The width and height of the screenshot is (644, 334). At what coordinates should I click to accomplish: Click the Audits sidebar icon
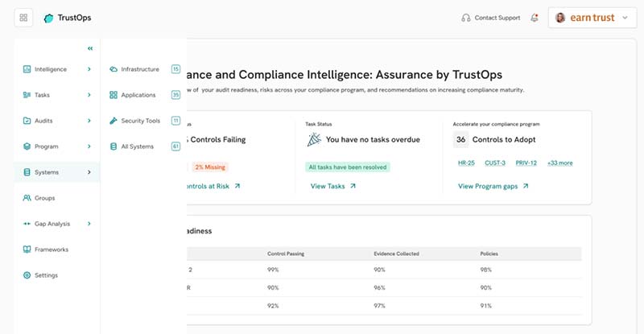click(x=27, y=121)
